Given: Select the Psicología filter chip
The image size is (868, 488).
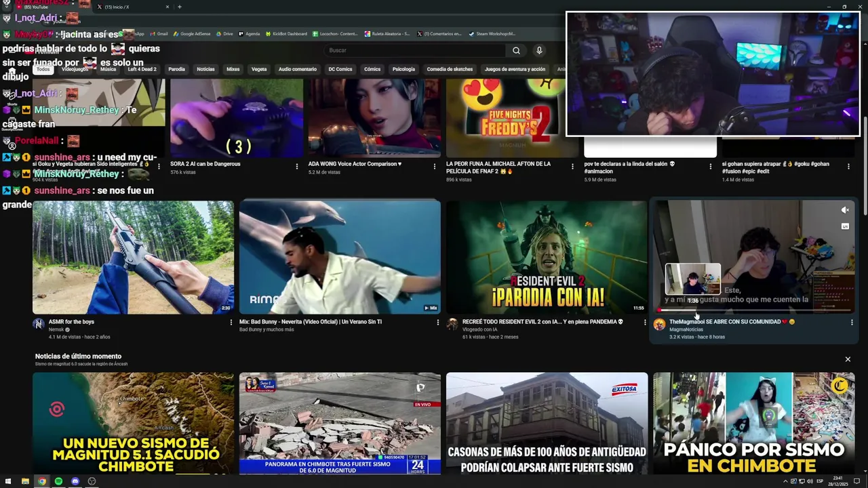Looking at the screenshot, I should point(403,69).
